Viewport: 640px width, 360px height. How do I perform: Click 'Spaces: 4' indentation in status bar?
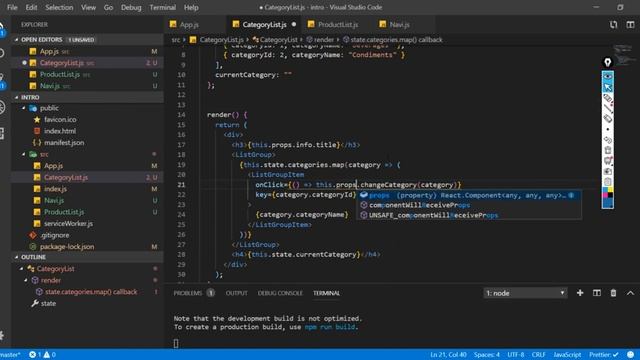click(487, 355)
